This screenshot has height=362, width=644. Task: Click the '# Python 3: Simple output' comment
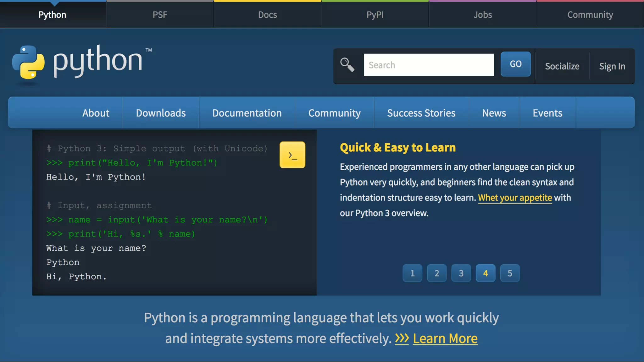pos(157,148)
